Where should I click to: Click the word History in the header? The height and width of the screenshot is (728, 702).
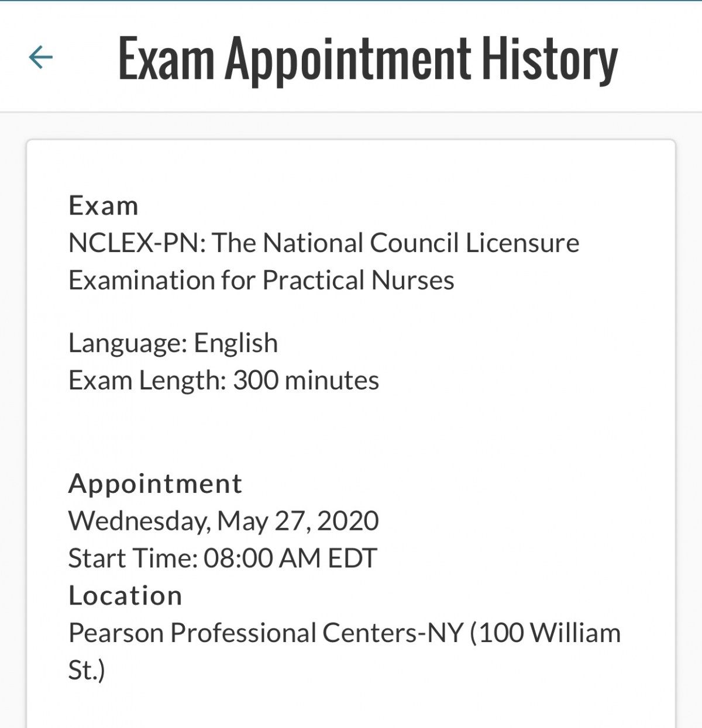[549, 59]
